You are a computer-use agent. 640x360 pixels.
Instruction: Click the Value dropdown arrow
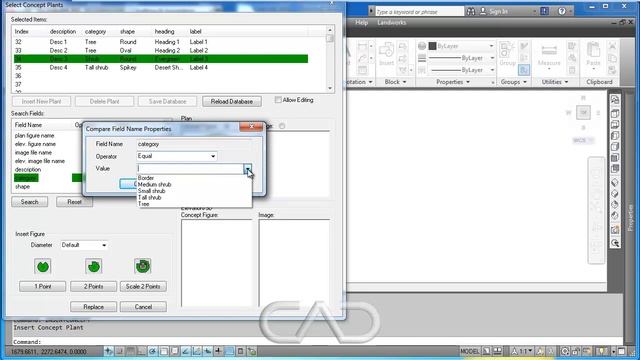coord(248,169)
